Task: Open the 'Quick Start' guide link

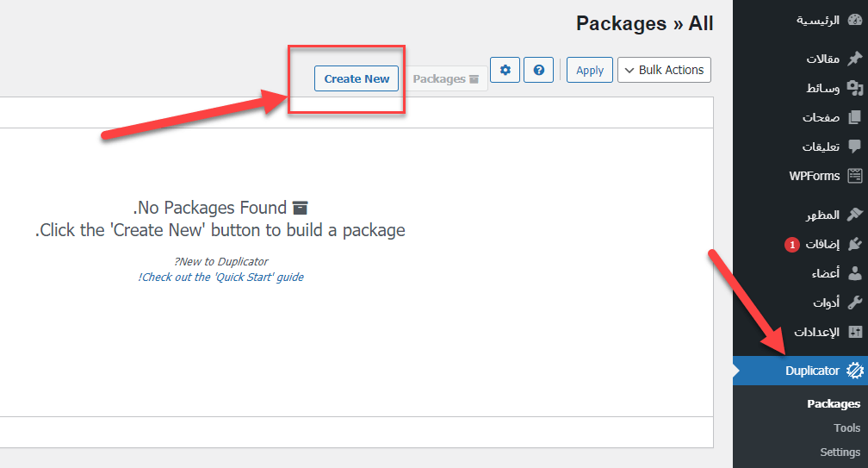Action: pyautogui.click(x=221, y=277)
